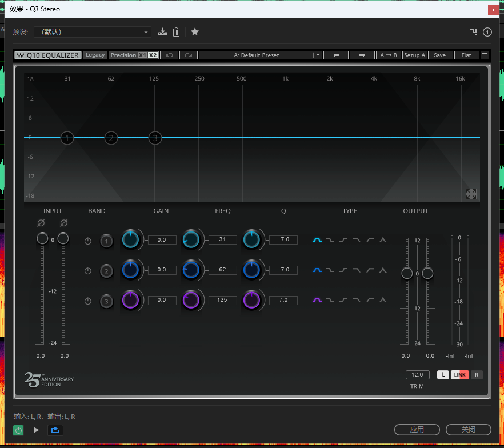Click the band 3 number button
Viewport: 504px width, 448px height.
(106, 301)
